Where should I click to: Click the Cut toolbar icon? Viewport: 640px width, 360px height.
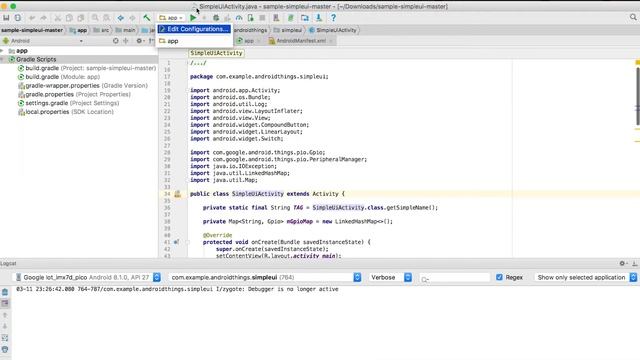(58, 18)
